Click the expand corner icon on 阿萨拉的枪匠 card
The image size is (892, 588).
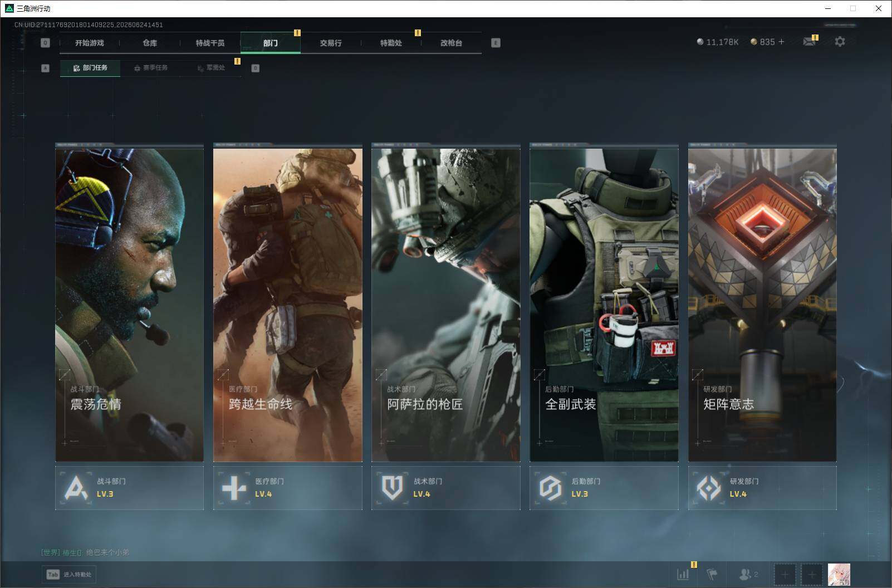(x=381, y=375)
